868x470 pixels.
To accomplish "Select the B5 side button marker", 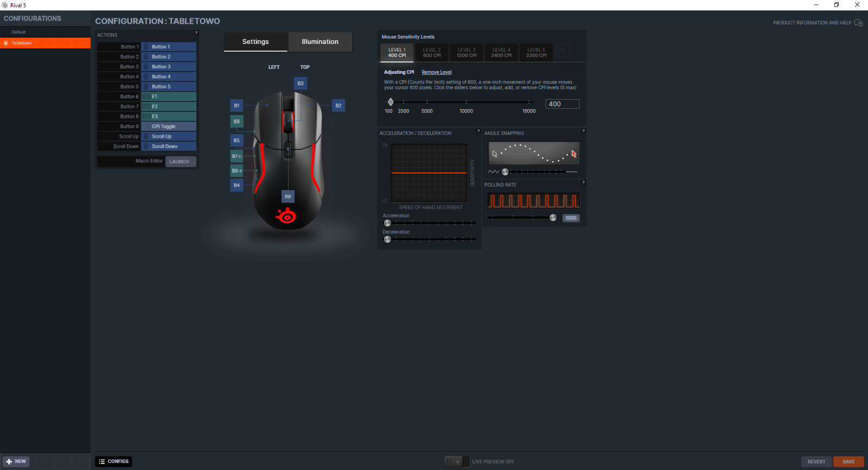I will pos(237,141).
